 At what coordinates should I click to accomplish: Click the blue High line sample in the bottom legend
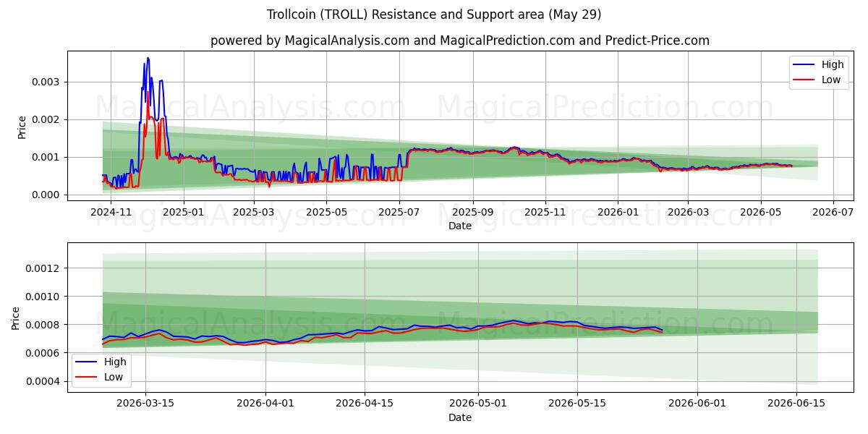[x=87, y=362]
